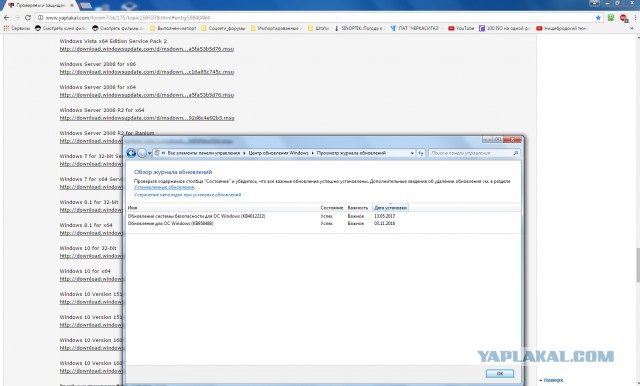Go to Все элементы панели управления breadcrumb

click(x=204, y=153)
